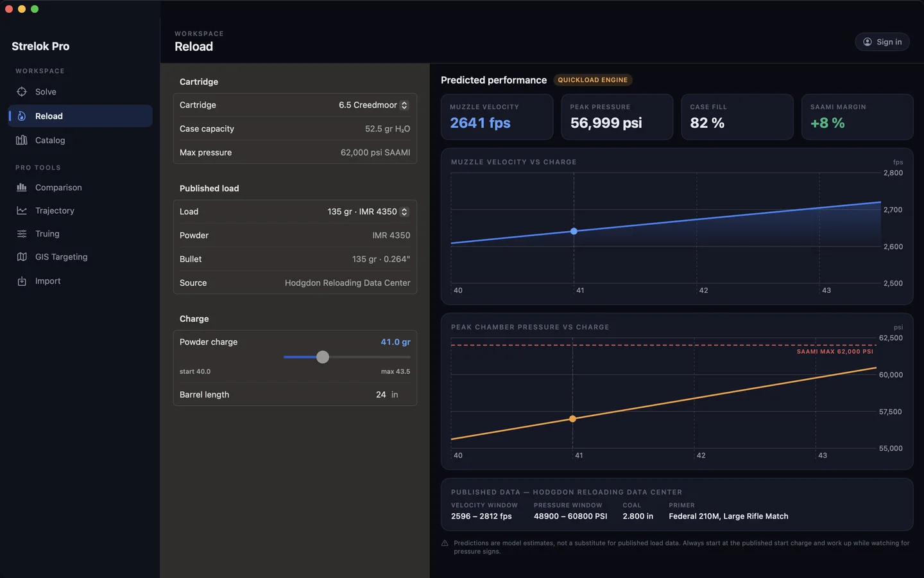The image size is (924, 578).
Task: Click the primer text Federal 210M, Large Rifle Match
Action: [728, 516]
